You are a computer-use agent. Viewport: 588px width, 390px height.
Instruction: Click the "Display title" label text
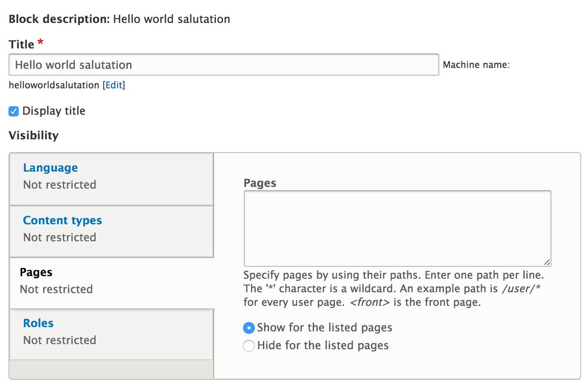pyautogui.click(x=54, y=111)
